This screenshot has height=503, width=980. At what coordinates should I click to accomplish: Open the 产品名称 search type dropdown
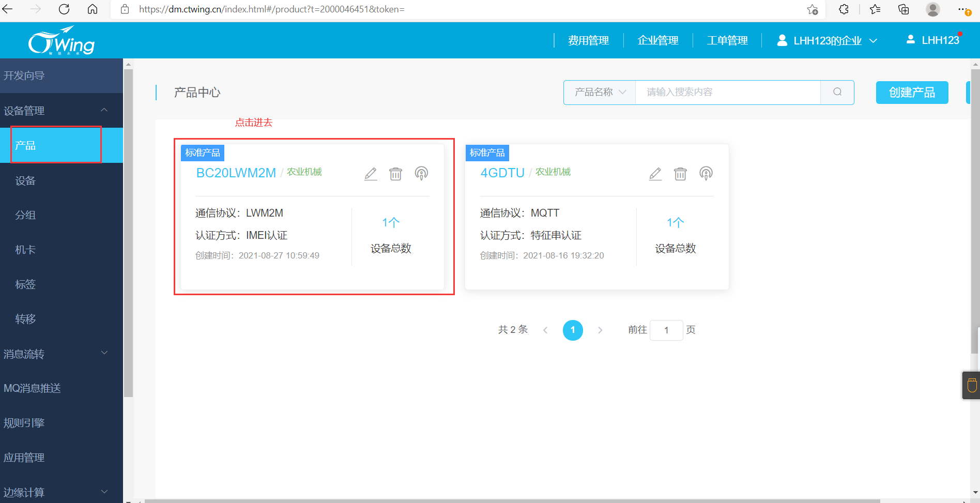click(600, 92)
